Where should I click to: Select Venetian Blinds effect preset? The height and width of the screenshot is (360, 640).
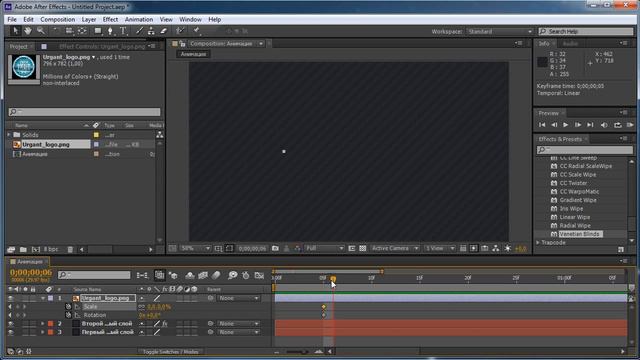[580, 234]
